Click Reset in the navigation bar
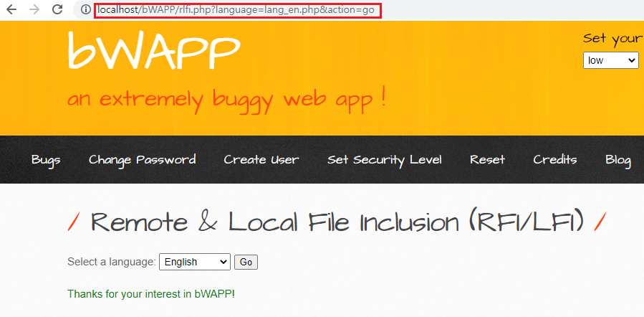Screen dimensions: 644x317 (x=488, y=159)
